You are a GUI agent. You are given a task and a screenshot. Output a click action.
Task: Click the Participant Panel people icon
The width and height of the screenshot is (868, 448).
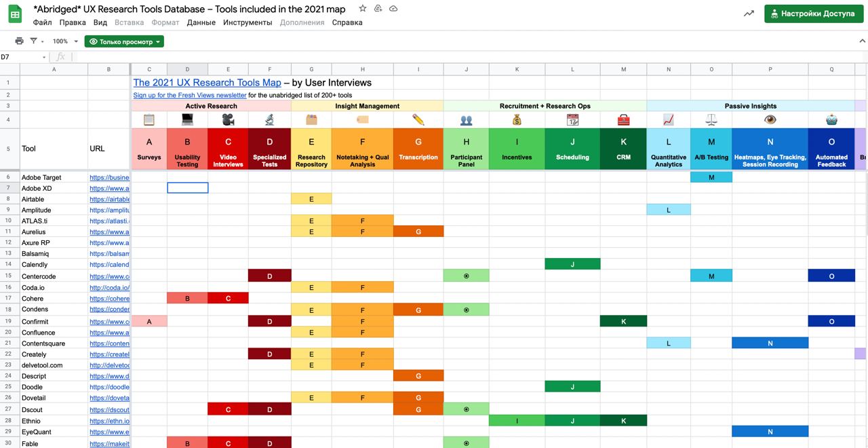click(x=466, y=119)
